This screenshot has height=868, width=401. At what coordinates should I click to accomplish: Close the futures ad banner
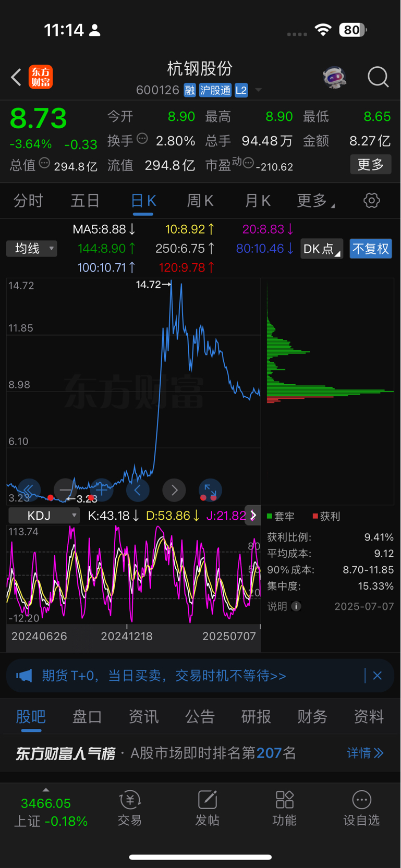pos(378,676)
